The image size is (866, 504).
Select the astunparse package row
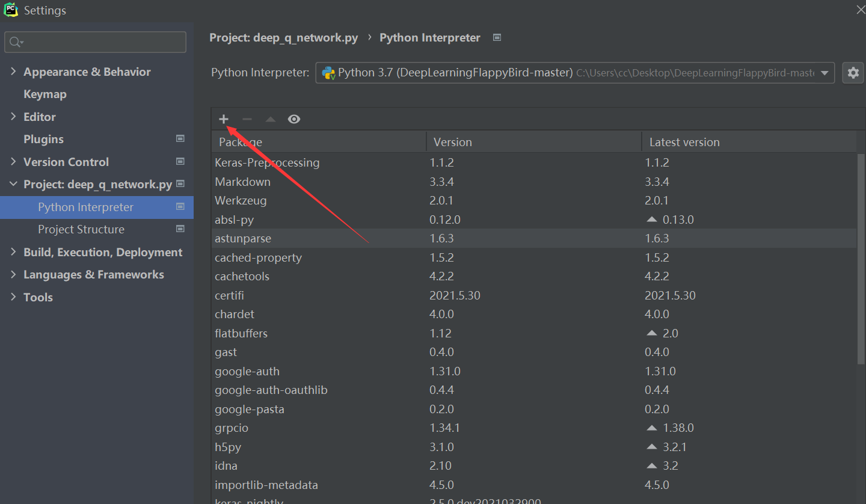(534, 238)
